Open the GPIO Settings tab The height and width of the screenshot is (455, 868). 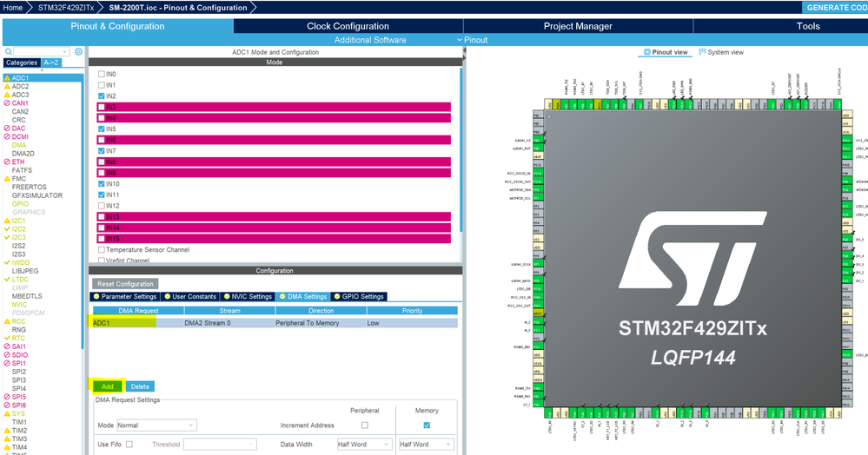click(x=359, y=297)
